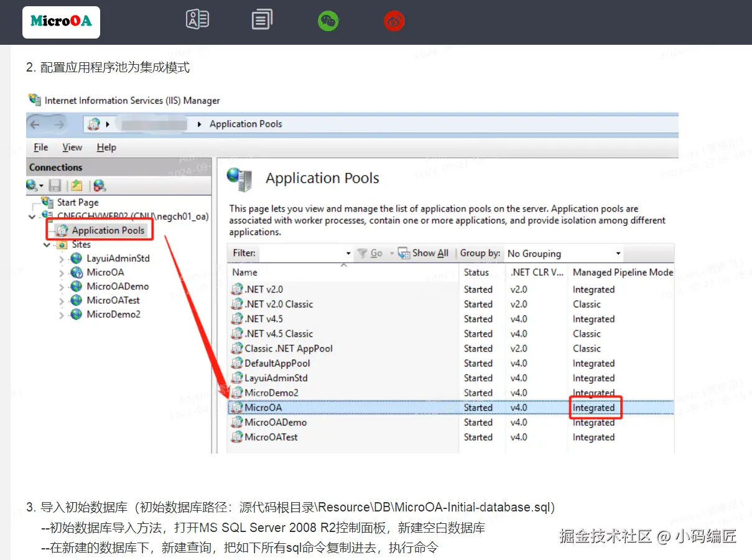Click the MicroOA logo in the header

(61, 22)
